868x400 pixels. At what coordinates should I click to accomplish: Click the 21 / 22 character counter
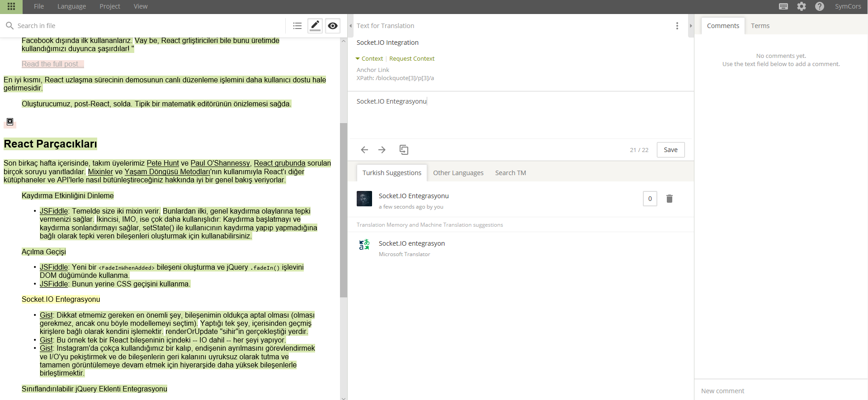coord(639,150)
